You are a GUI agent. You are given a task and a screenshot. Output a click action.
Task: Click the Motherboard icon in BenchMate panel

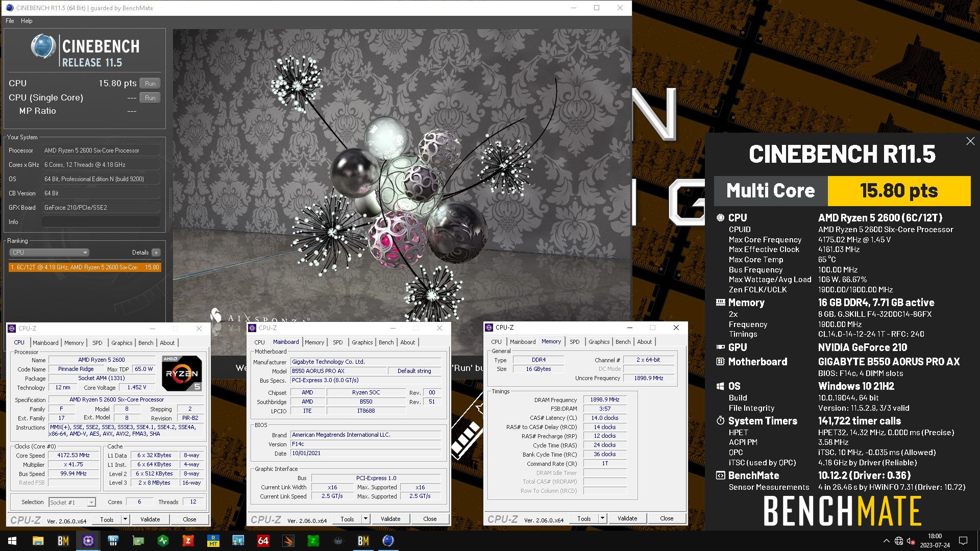tap(720, 362)
